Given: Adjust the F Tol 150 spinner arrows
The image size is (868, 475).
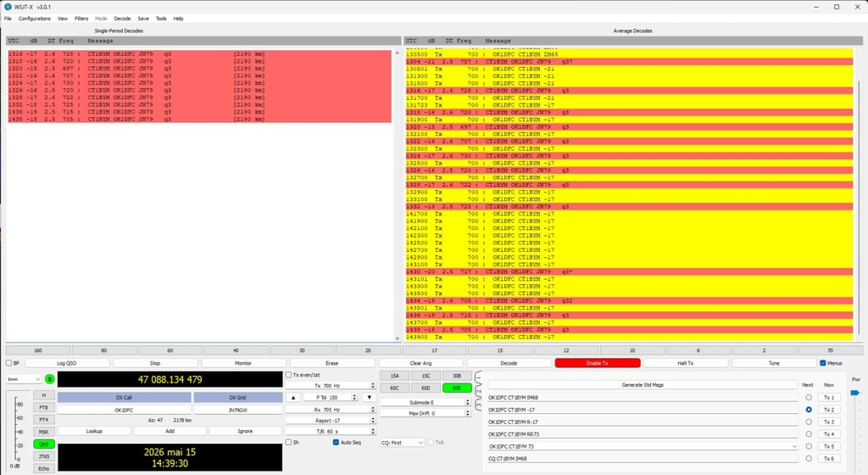Looking at the screenshot, I should pos(354,398).
